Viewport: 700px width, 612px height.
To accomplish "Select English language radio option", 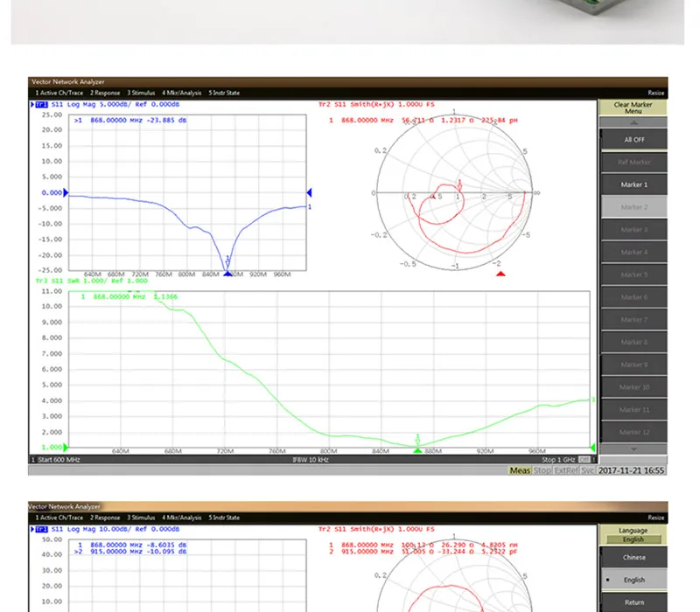I will pyautogui.click(x=633, y=580).
